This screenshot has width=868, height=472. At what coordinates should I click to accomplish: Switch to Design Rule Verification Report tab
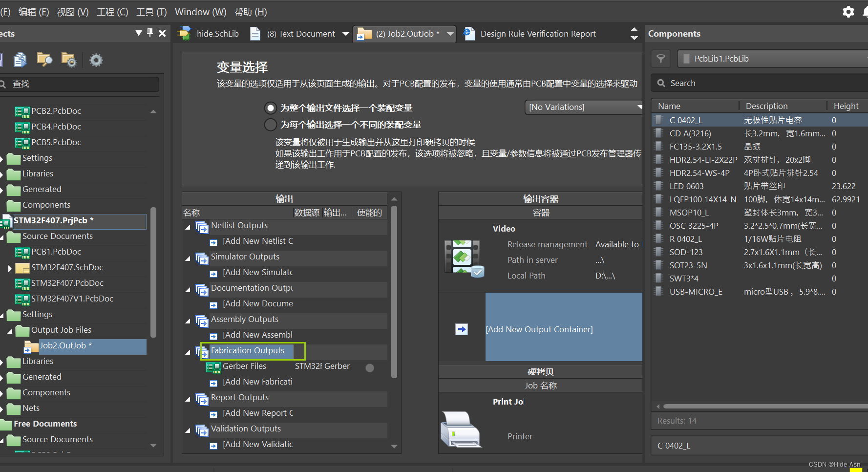click(530, 34)
